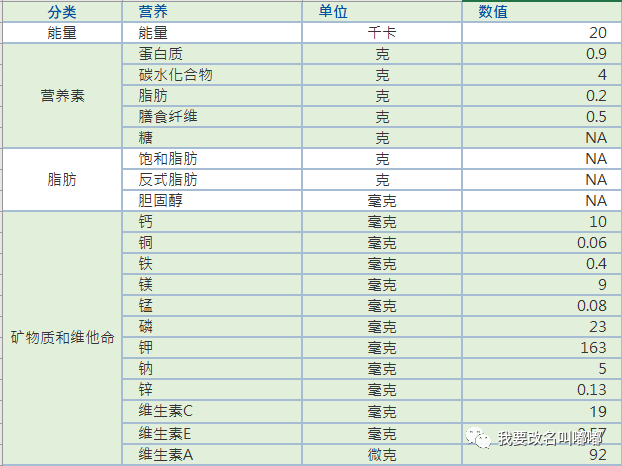This screenshot has width=622, height=466.
Task: Click the 铁 nutrient cell
Action: coord(212,264)
